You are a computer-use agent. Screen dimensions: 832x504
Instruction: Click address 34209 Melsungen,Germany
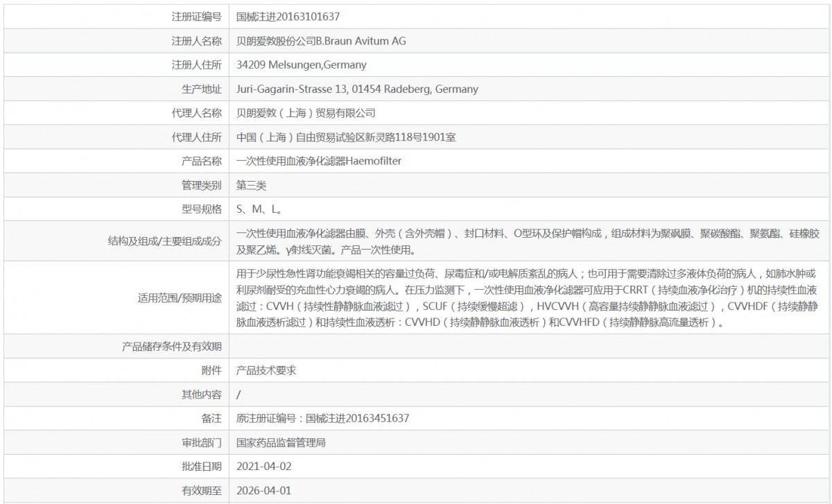301,65
